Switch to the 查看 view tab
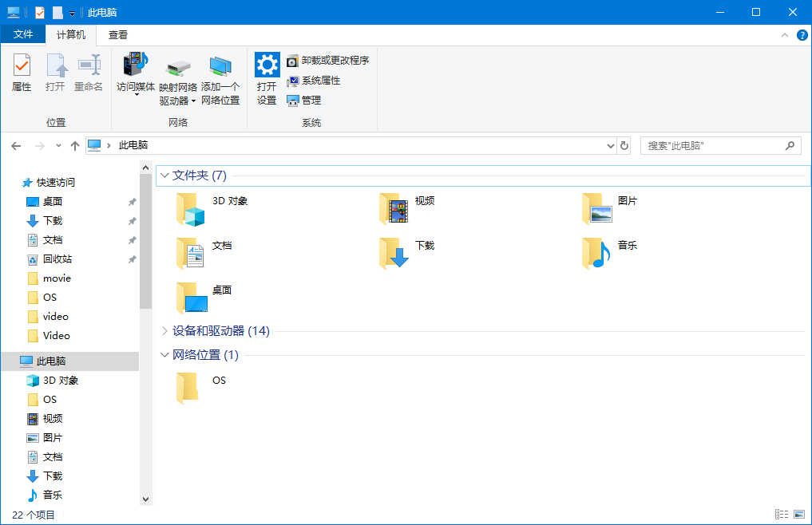This screenshot has width=812, height=525. pos(117,34)
